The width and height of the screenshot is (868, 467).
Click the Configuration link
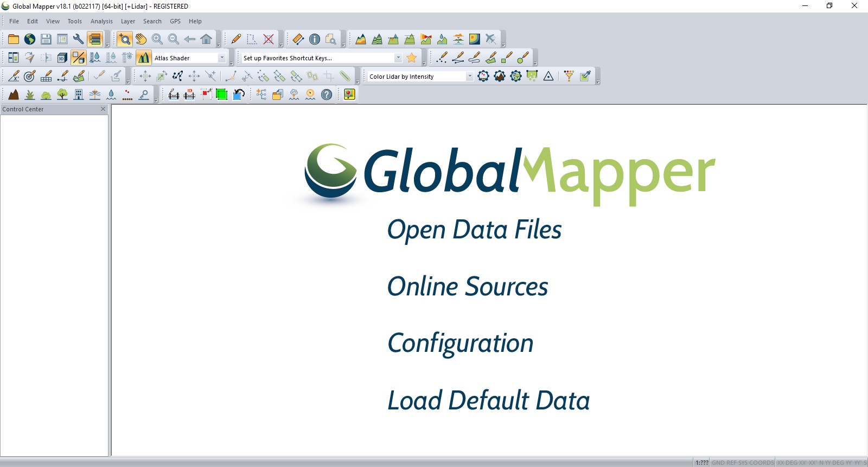pos(461,344)
